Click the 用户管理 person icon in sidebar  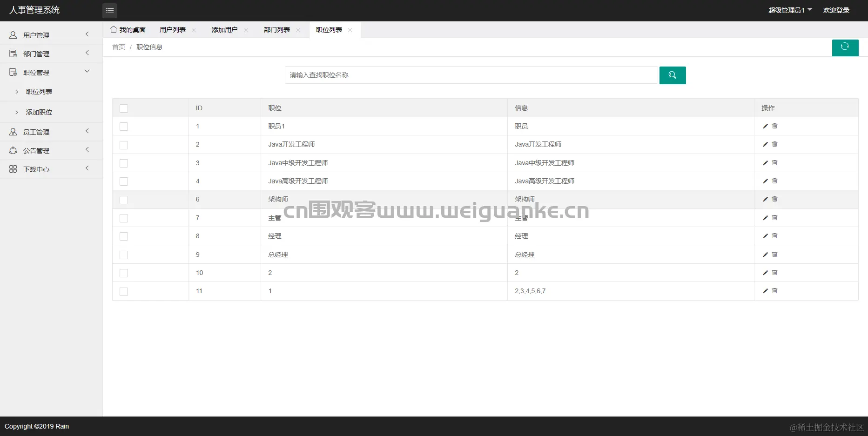pos(13,35)
